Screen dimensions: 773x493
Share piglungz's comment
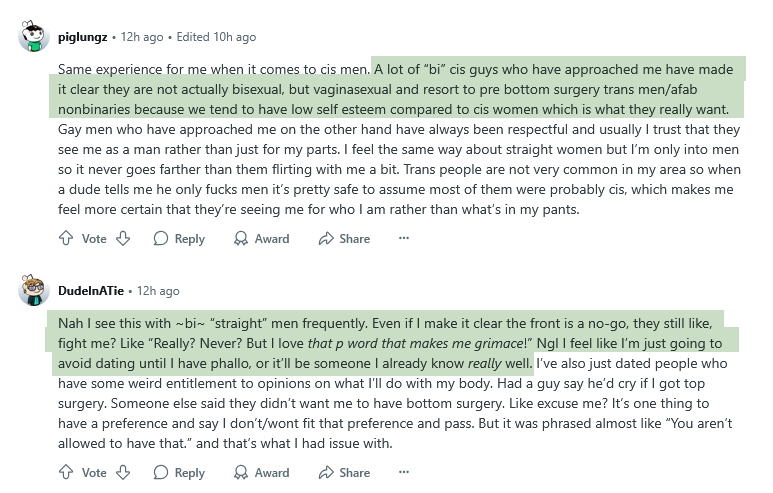point(344,239)
